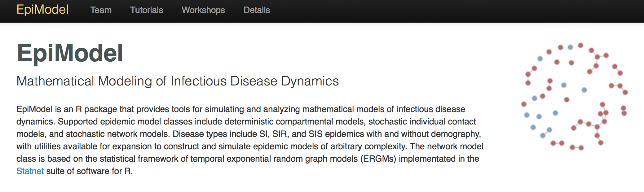Click the EpiModel brand logo in navbar

pos(42,10)
